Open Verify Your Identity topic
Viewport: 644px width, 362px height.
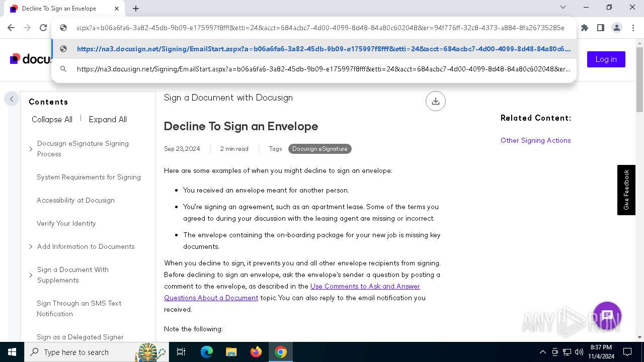66,224
